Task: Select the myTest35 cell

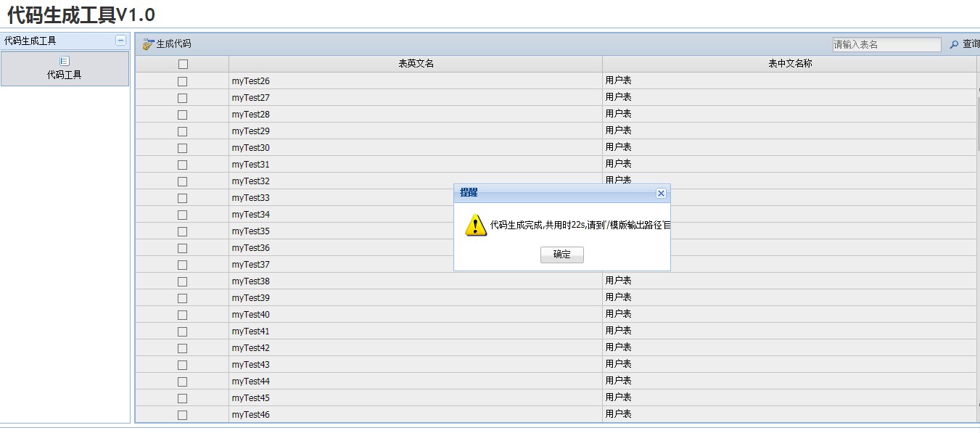Action: click(x=416, y=231)
